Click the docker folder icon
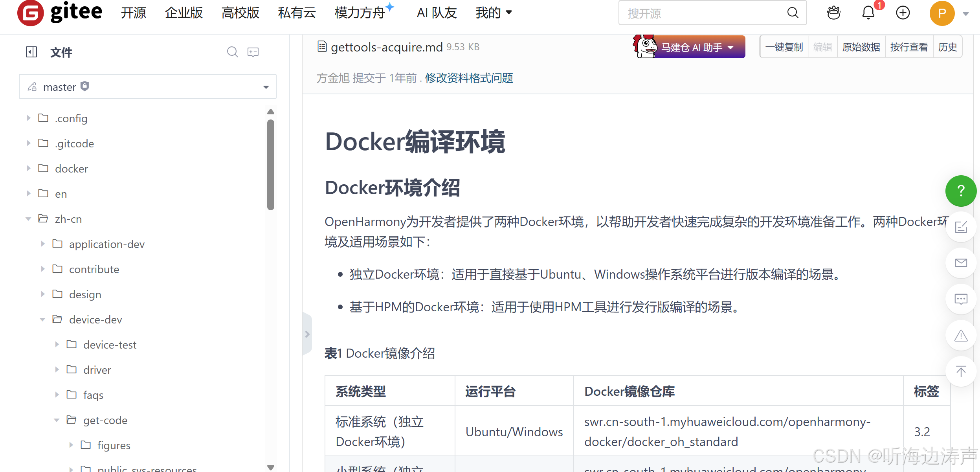The height and width of the screenshot is (472, 980). tap(43, 168)
